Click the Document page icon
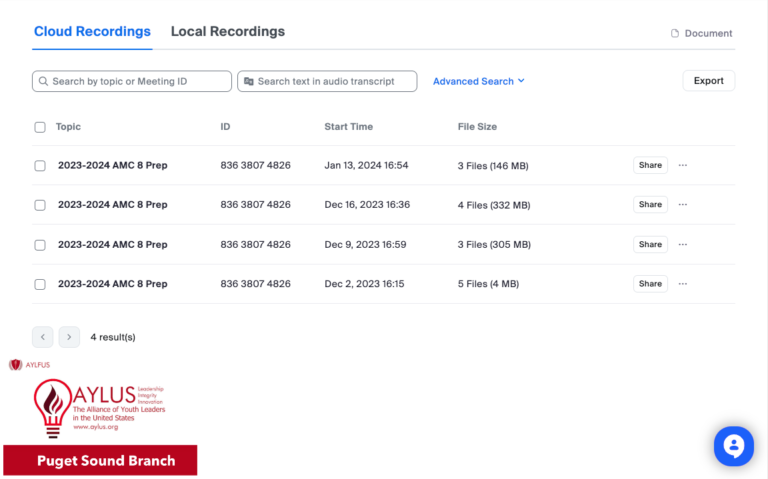Viewport: 768px width, 479px height. 675,33
